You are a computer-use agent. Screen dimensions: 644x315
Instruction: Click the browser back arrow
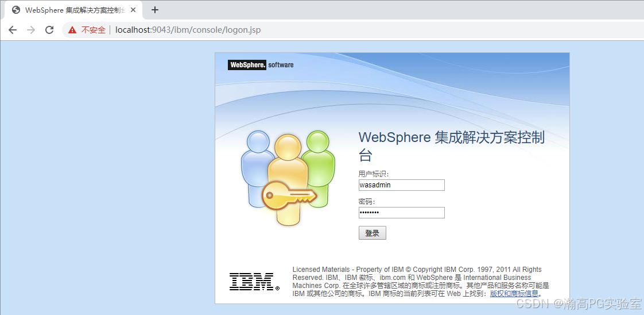(13, 30)
